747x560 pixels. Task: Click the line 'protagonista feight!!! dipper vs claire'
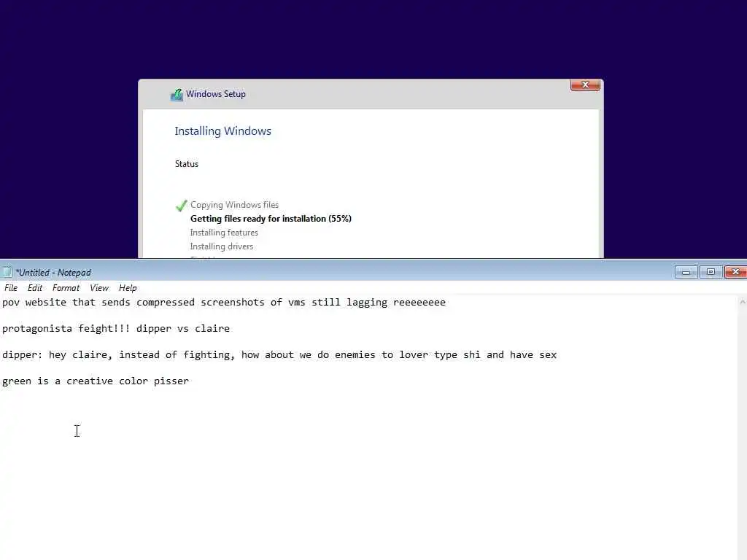coord(116,329)
